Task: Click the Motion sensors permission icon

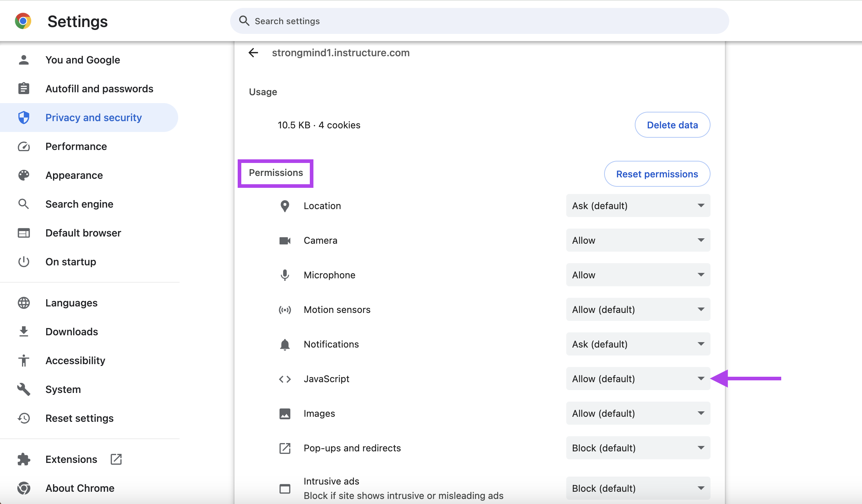Action: [285, 310]
